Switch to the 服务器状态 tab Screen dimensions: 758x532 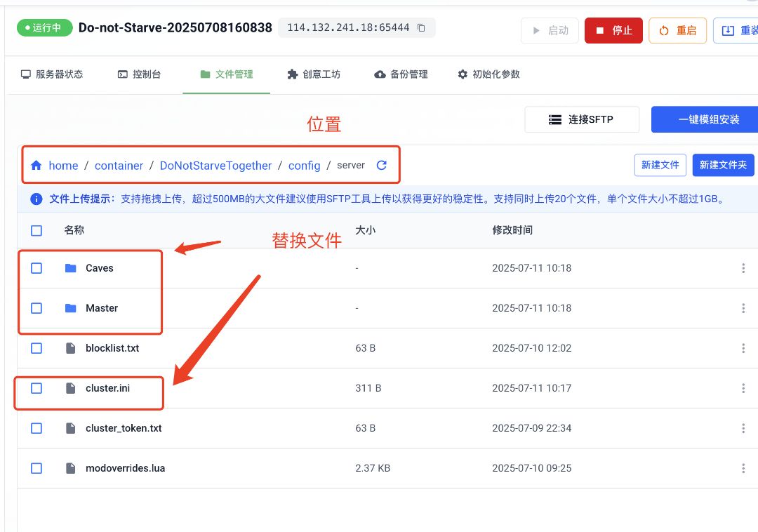click(x=52, y=74)
